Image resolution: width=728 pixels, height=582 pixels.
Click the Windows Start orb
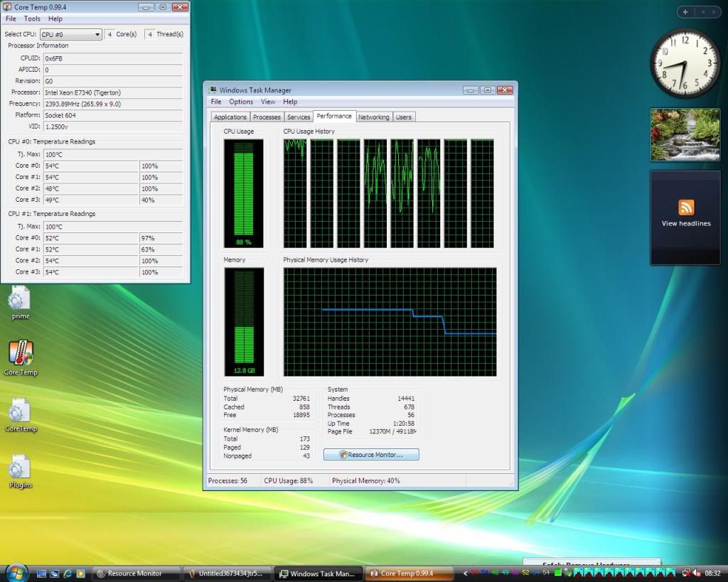pyautogui.click(x=17, y=573)
